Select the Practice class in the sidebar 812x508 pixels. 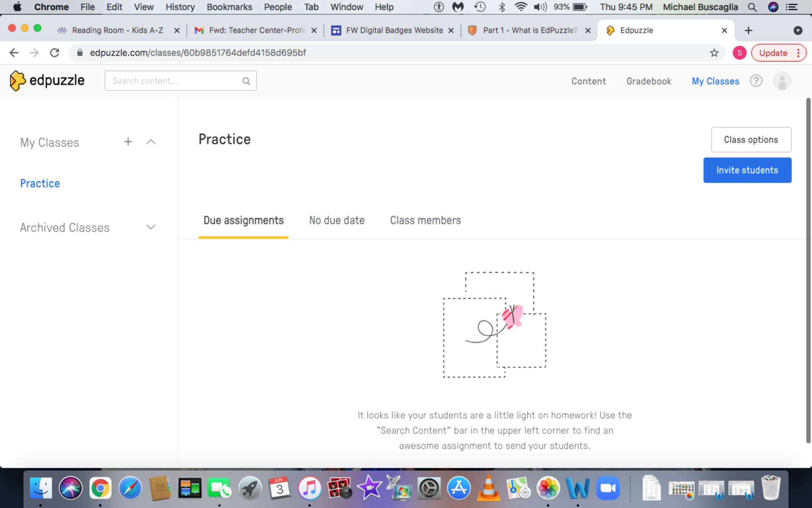tap(40, 183)
